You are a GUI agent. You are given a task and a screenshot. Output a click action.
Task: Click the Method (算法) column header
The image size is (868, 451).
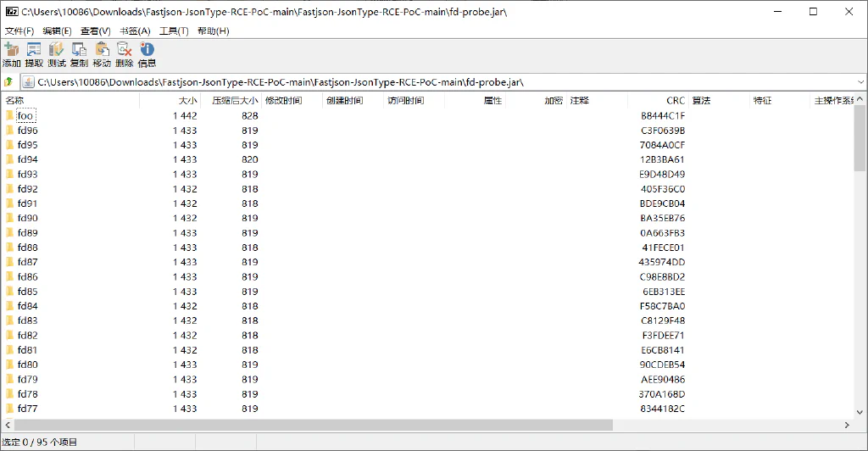pos(719,100)
